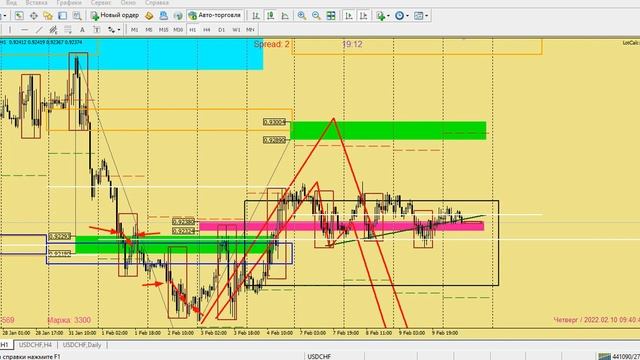Zoom in on the chart
Screen dimensions: 640x360
[x=302, y=16]
